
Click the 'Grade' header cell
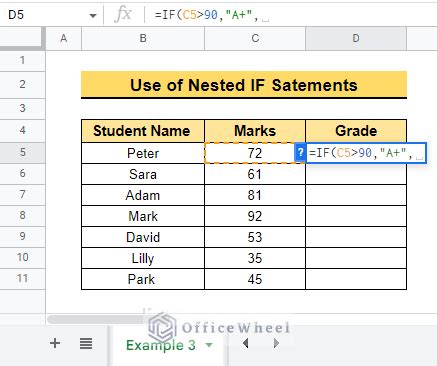(x=356, y=131)
